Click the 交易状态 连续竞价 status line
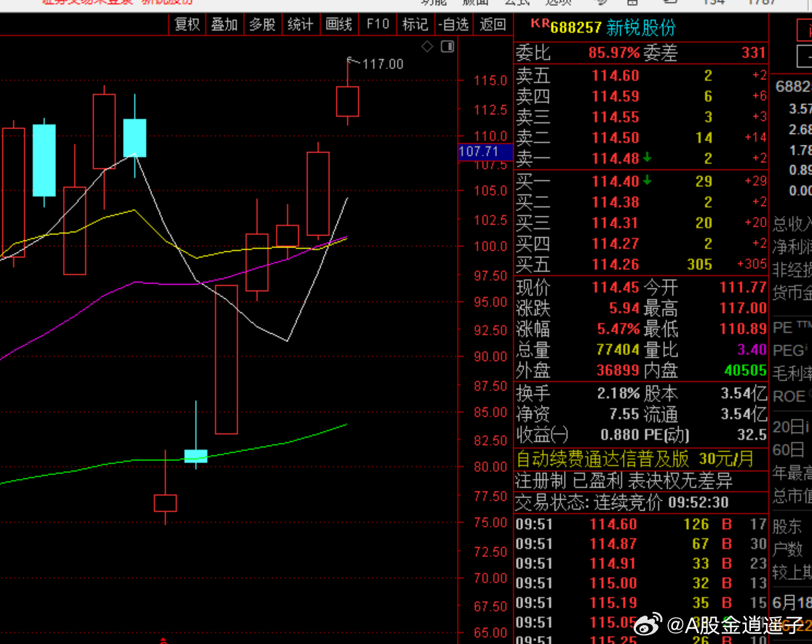 [x=622, y=502]
